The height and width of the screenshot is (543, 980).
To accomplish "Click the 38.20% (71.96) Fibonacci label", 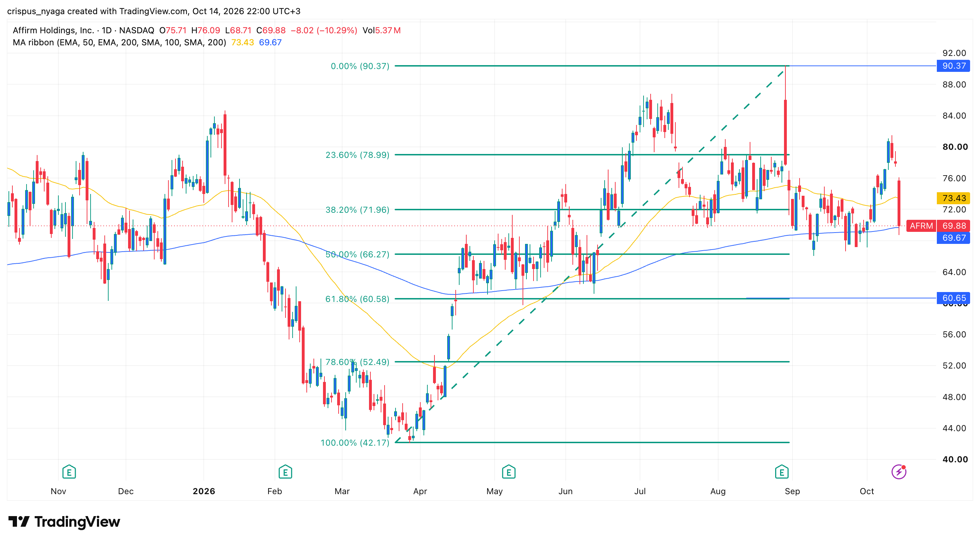I will pos(357,210).
